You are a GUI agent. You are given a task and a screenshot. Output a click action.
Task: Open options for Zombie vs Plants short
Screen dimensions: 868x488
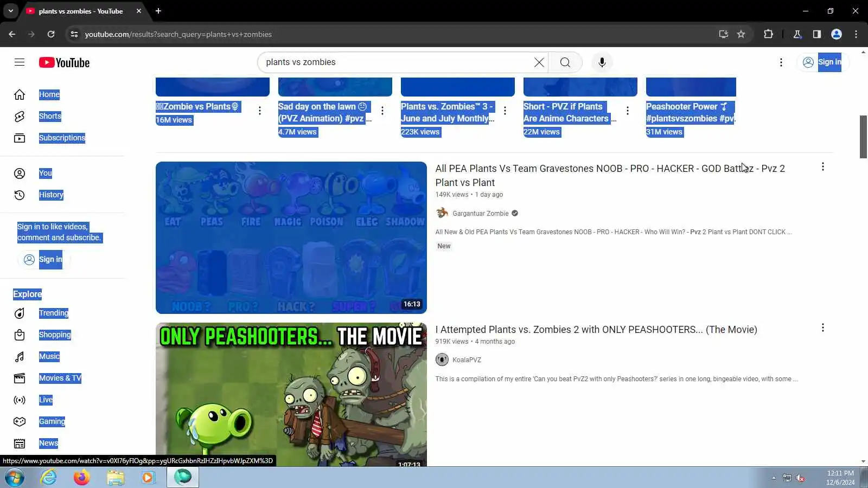(x=260, y=111)
